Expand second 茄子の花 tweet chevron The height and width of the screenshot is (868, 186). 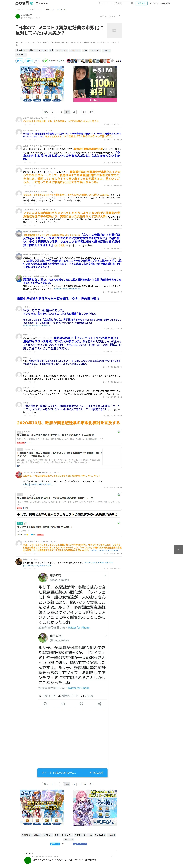coord(105,636)
